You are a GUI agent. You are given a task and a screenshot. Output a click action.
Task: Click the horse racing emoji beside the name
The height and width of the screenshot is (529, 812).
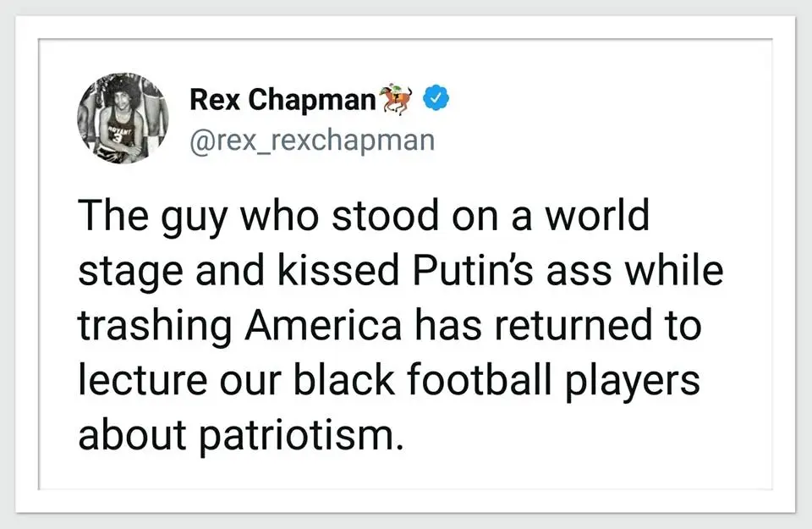pyautogui.click(x=398, y=99)
